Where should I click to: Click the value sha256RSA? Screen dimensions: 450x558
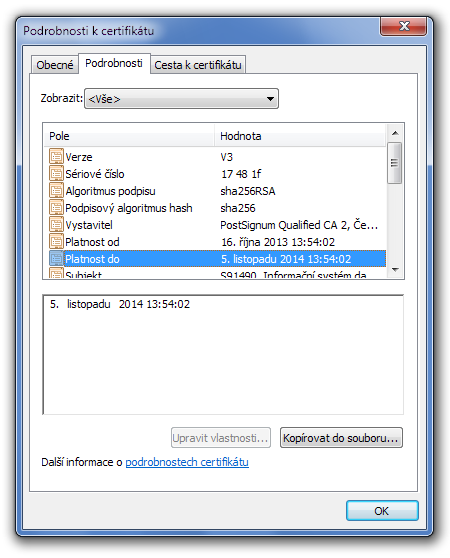[248, 191]
